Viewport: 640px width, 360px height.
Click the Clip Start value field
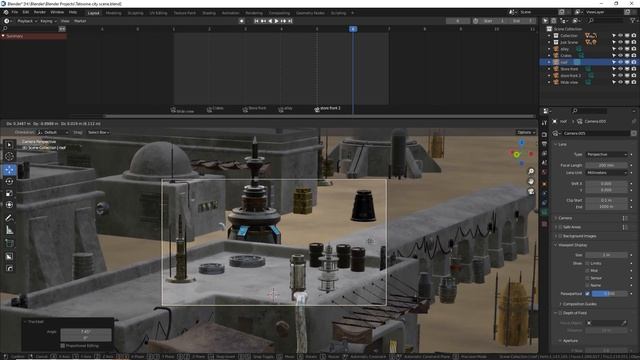(606, 200)
